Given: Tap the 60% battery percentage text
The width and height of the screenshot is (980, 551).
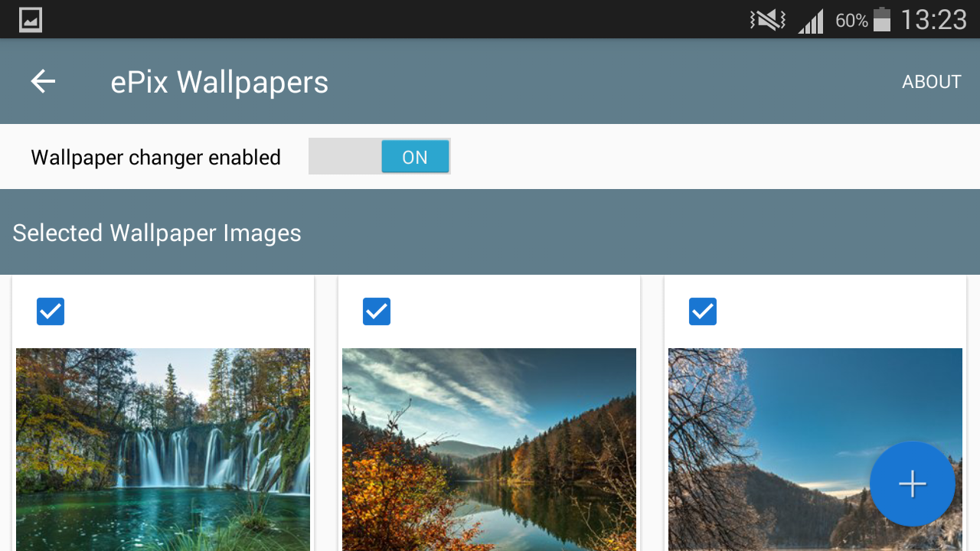Looking at the screenshot, I should tap(851, 21).
